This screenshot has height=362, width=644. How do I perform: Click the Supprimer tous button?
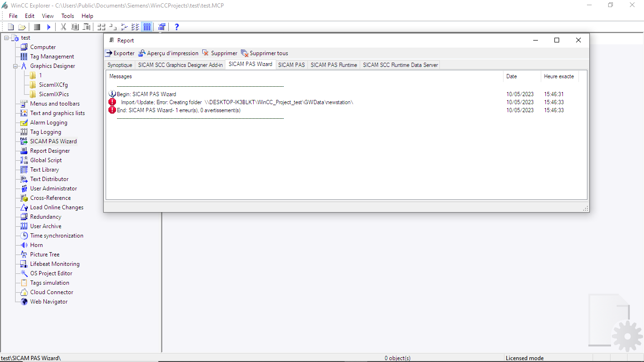(264, 53)
